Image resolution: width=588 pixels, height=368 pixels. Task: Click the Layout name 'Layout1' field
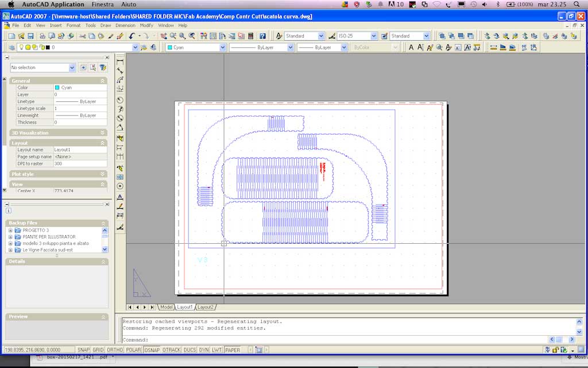coord(80,150)
